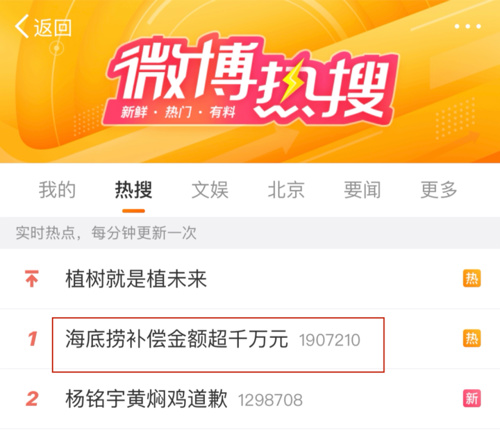Viewport: 500px width, 444px height.
Task: Tap the orange 热 badge beside 海底捞 topic
Action: click(x=472, y=338)
